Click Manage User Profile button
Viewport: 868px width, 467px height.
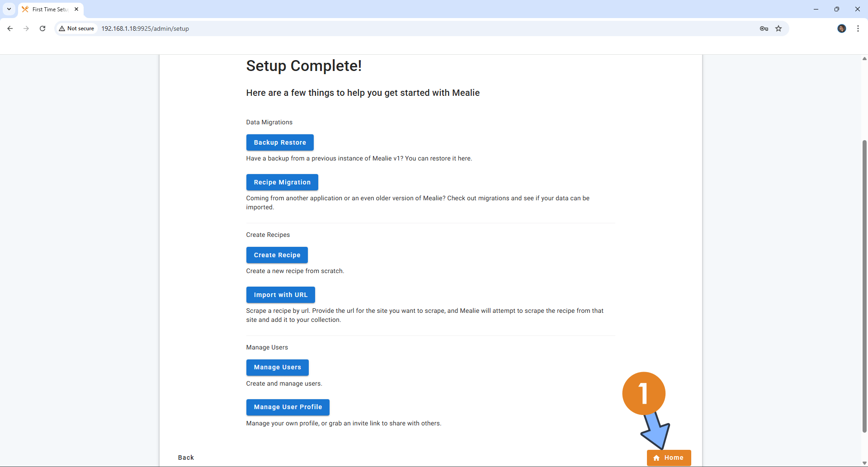[x=288, y=407]
